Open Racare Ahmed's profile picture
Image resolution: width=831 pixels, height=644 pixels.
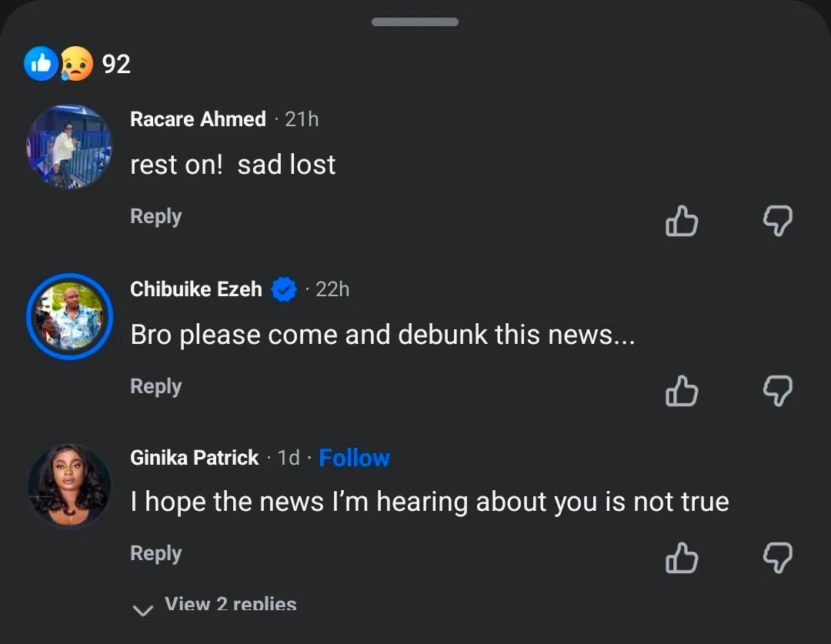click(x=69, y=147)
